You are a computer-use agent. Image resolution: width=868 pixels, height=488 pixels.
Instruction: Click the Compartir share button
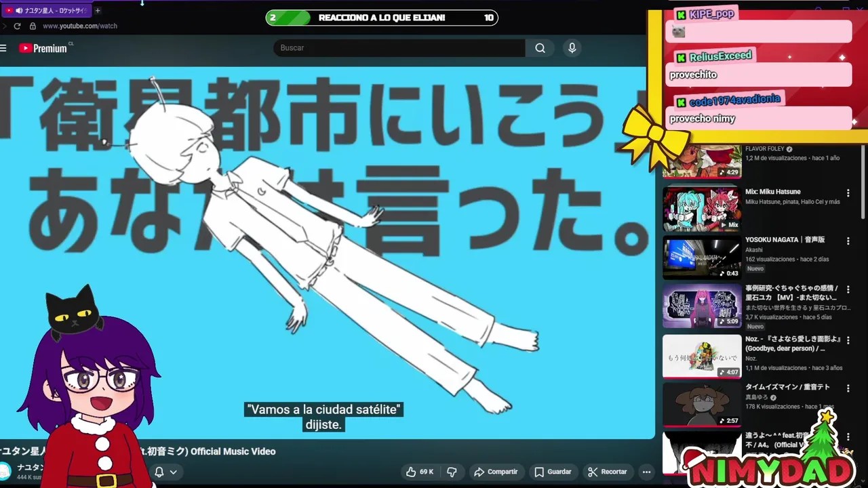tap(496, 472)
